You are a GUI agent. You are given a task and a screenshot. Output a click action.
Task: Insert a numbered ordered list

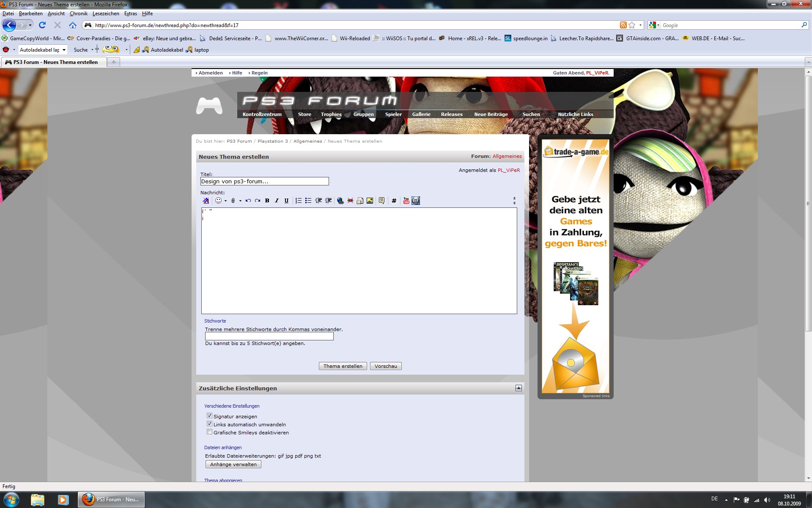tap(298, 201)
